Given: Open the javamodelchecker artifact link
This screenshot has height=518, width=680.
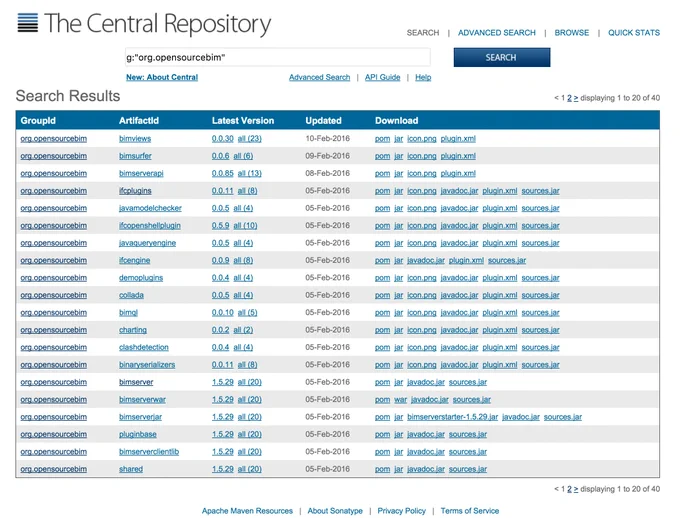Looking at the screenshot, I should pos(150,208).
